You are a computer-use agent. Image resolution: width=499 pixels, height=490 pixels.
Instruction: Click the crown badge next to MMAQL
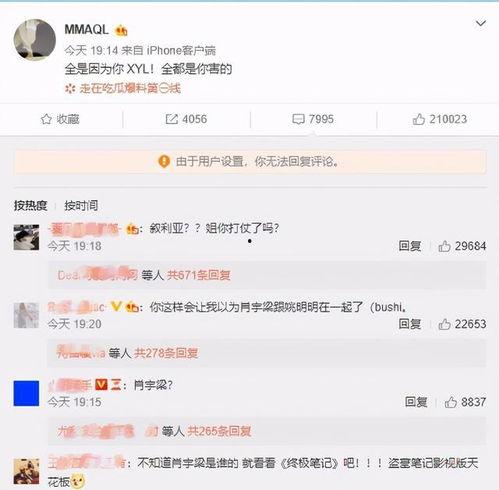pyautogui.click(x=121, y=31)
